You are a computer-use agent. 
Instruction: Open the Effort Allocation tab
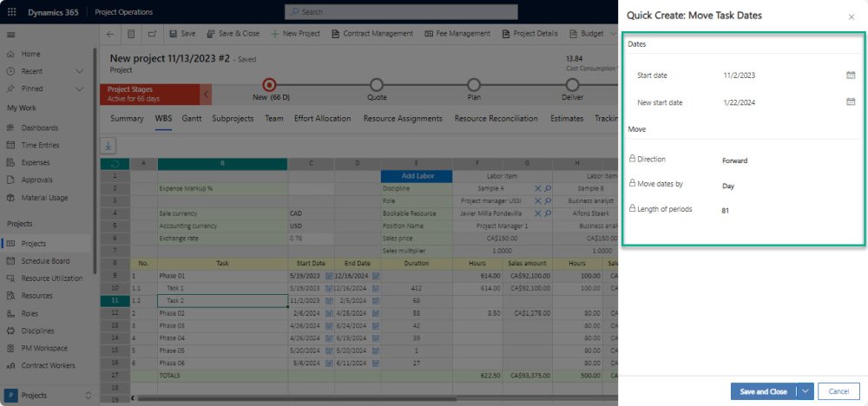322,118
